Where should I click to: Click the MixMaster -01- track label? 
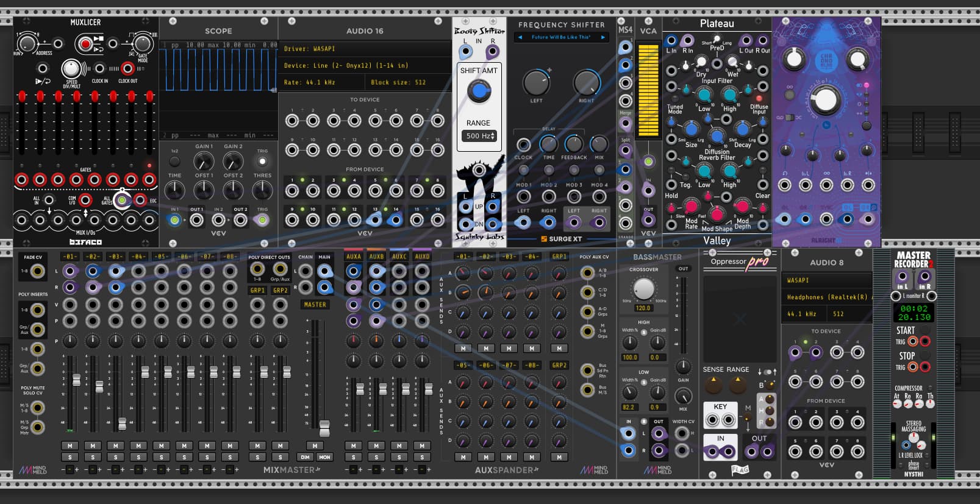tap(70, 257)
